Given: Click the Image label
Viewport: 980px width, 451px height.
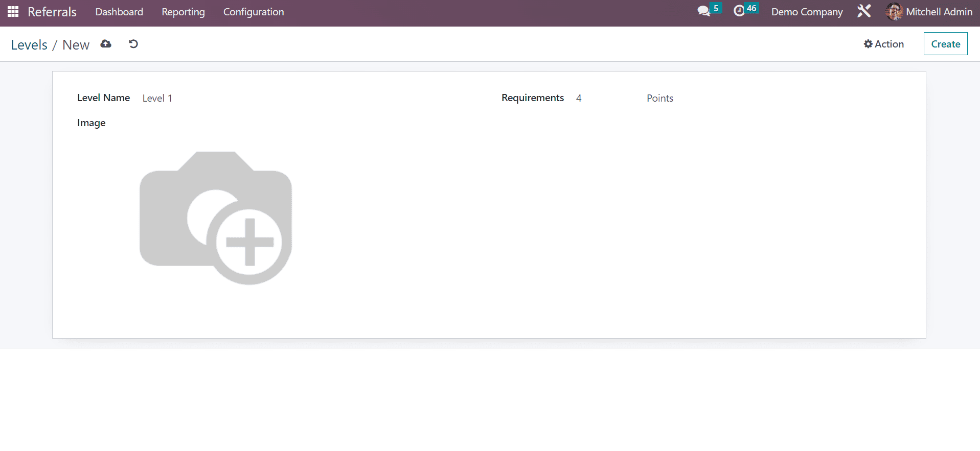Looking at the screenshot, I should pos(91,123).
